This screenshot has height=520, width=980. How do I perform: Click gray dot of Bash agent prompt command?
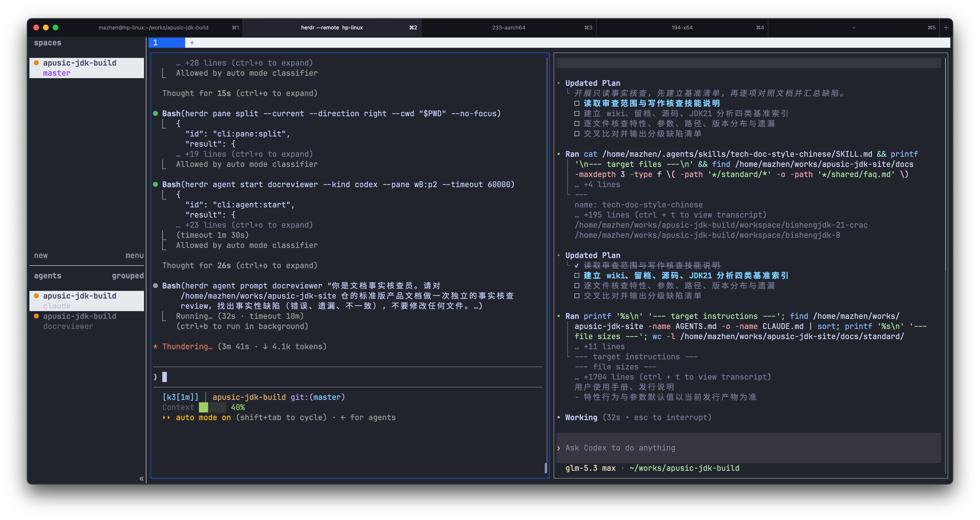(155, 286)
